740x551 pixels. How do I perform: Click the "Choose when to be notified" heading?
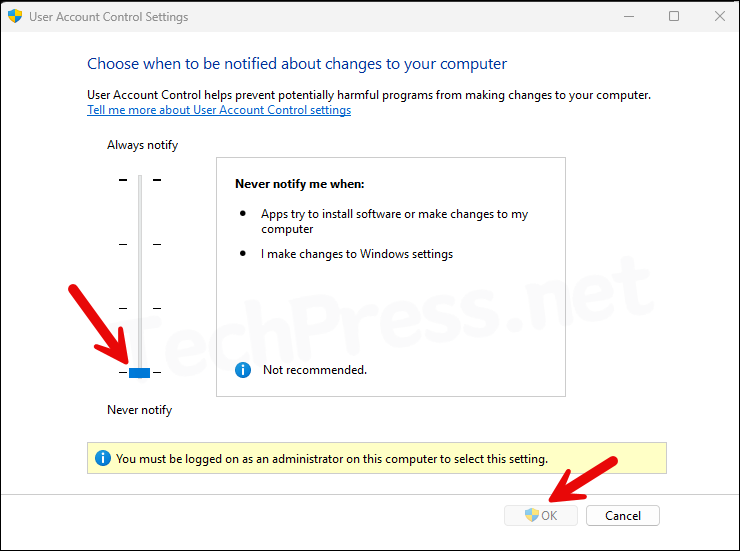tap(297, 64)
